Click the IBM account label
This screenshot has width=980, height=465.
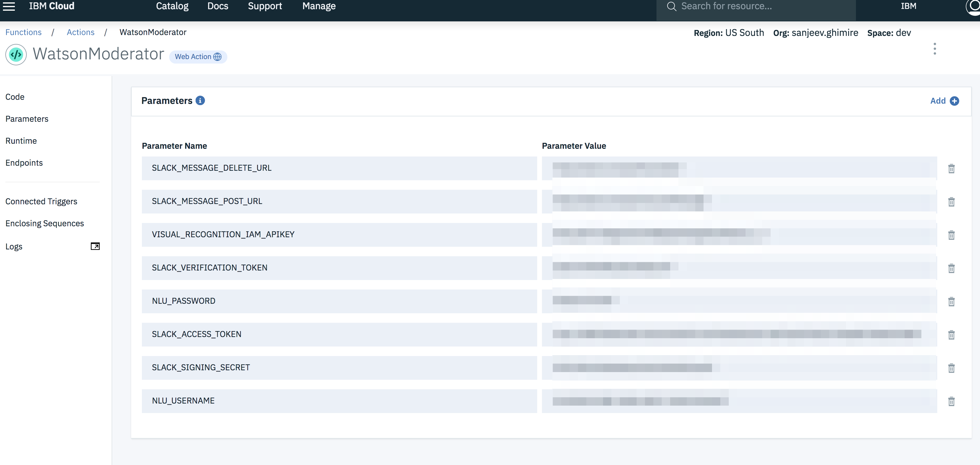coord(908,6)
